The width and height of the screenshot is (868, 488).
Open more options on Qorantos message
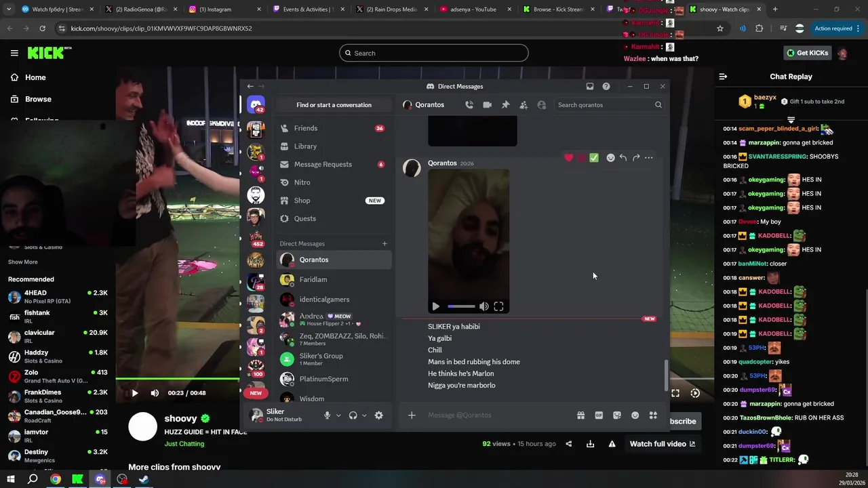(x=649, y=158)
